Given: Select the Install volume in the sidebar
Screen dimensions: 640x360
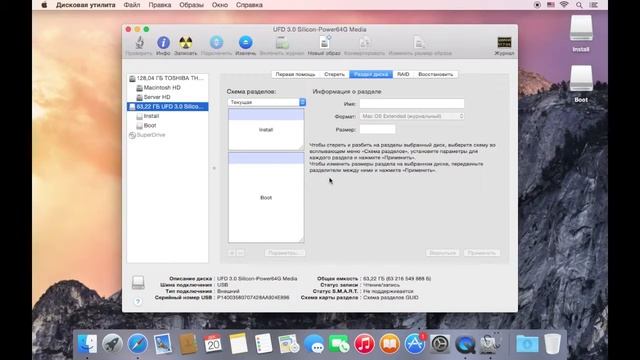Looking at the screenshot, I should pyautogui.click(x=167, y=116).
